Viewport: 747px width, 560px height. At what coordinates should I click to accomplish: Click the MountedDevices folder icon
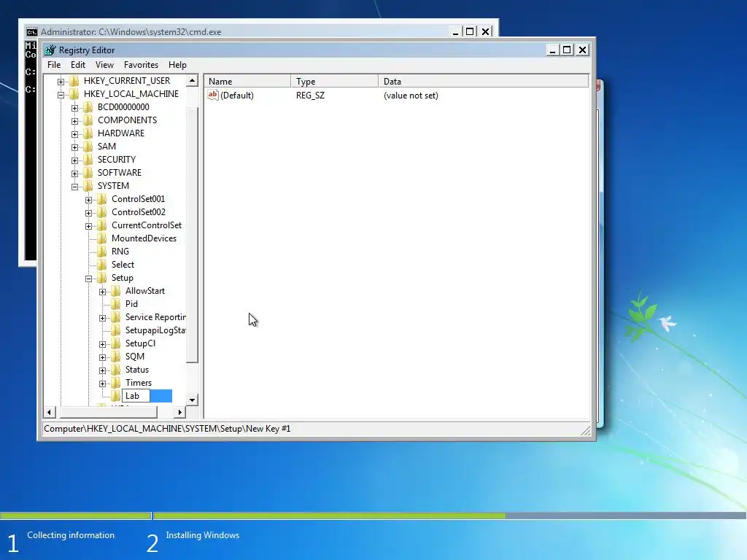(x=101, y=238)
